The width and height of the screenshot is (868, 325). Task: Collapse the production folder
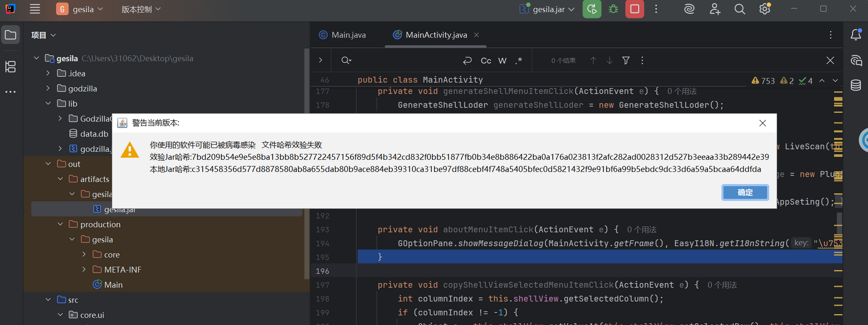click(x=61, y=224)
